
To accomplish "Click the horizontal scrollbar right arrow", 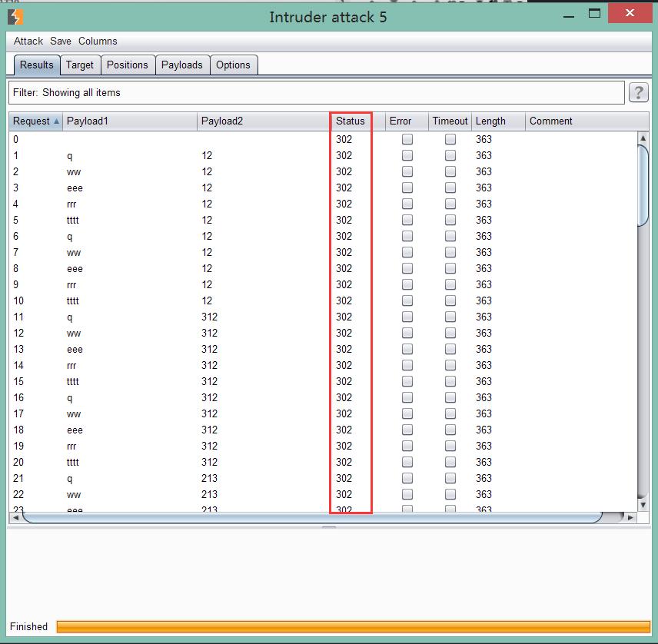I will [631, 518].
